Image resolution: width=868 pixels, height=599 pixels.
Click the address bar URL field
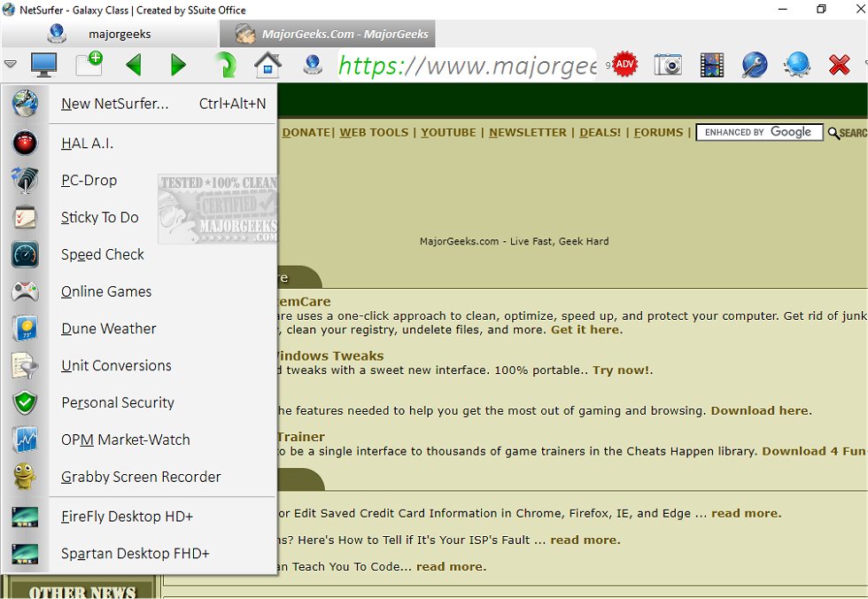[467, 66]
